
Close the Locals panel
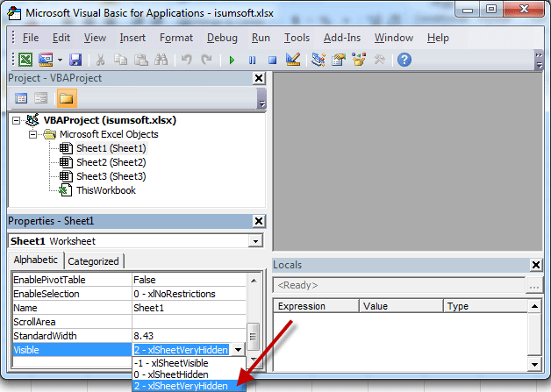coord(536,265)
